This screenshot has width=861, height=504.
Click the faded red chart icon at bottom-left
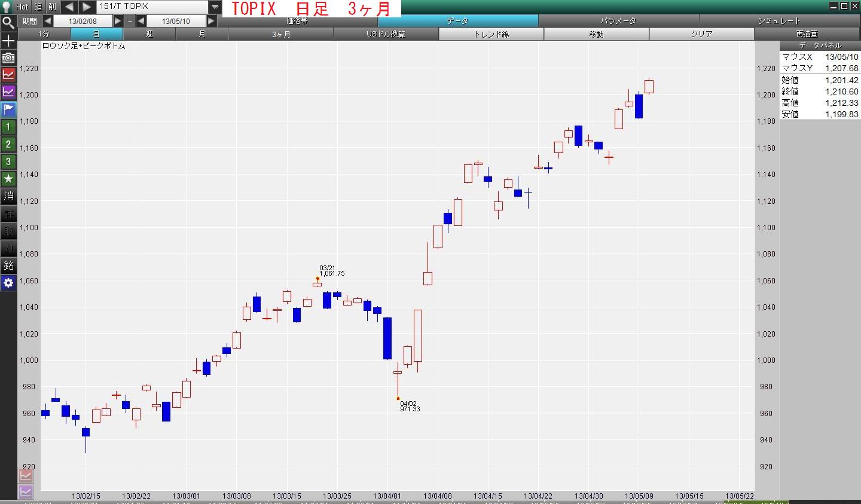pos(26,476)
